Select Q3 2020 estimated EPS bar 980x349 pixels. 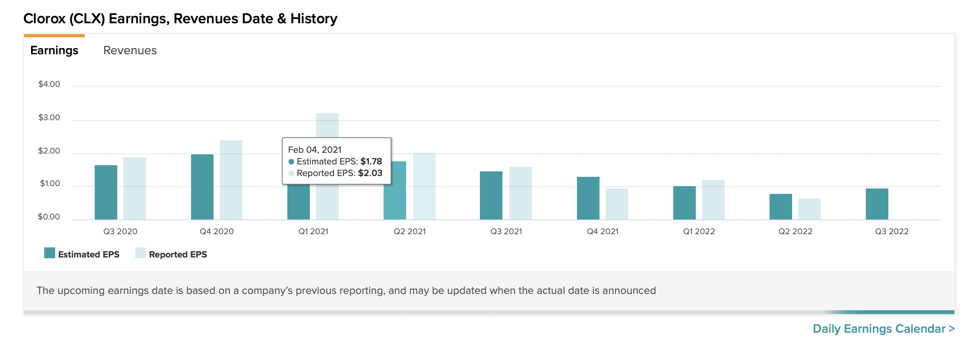[106, 192]
